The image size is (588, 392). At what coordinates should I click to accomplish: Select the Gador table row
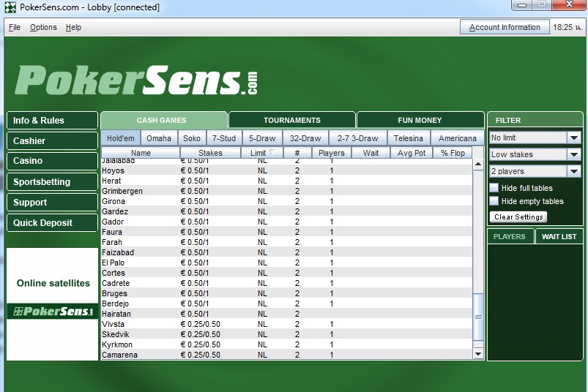point(286,222)
